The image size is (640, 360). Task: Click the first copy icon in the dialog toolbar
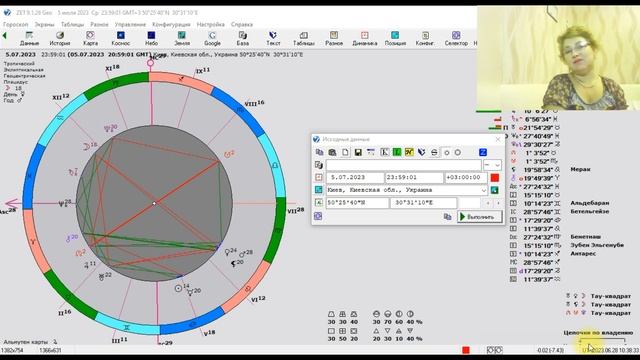pyautogui.click(x=320, y=152)
